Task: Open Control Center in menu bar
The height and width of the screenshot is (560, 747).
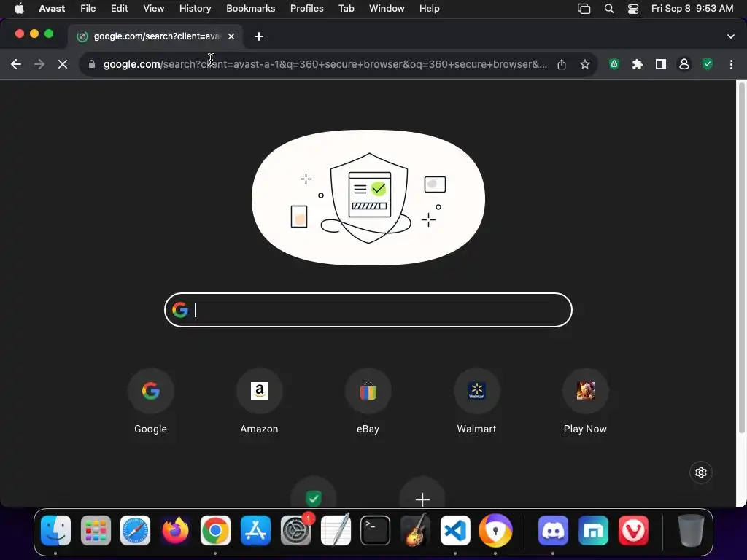Action: coord(633,9)
